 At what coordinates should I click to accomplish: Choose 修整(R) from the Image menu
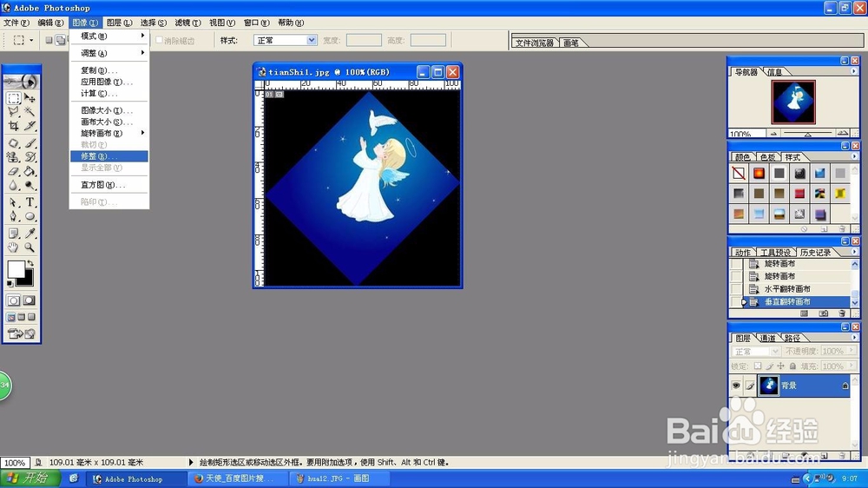pyautogui.click(x=109, y=156)
